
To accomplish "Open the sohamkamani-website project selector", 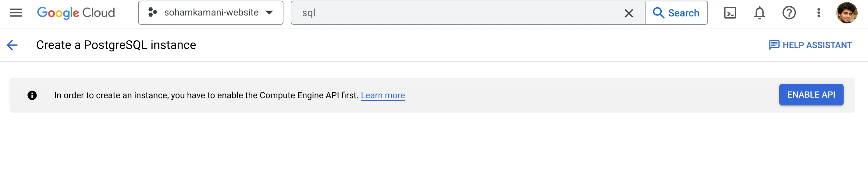I will 211,13.
